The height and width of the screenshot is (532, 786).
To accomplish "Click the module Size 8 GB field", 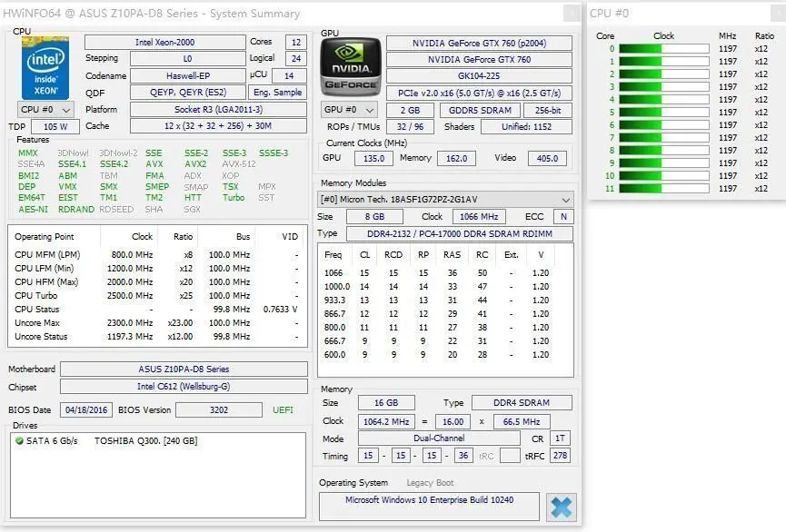I will pyautogui.click(x=374, y=216).
